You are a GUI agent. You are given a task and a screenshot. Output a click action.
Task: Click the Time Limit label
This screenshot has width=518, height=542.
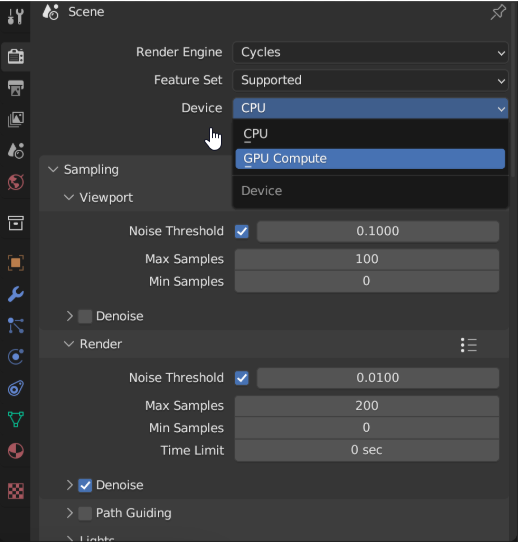[x=192, y=450]
